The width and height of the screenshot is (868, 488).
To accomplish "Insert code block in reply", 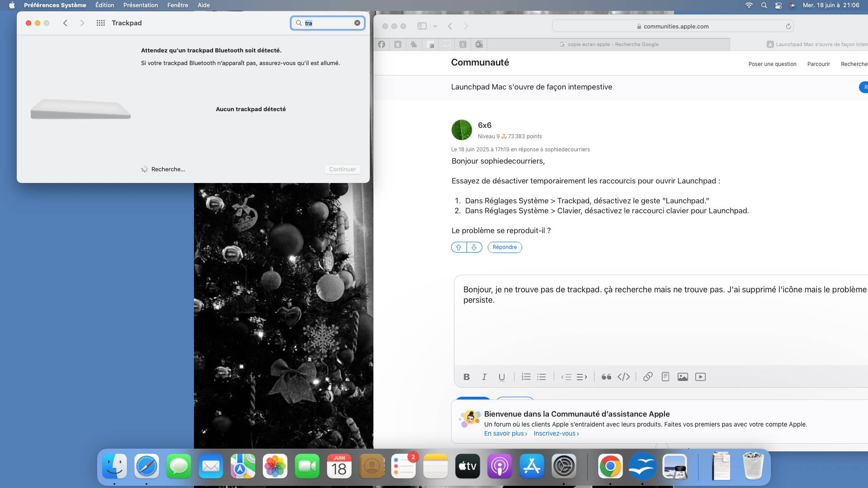I will click(x=623, y=377).
